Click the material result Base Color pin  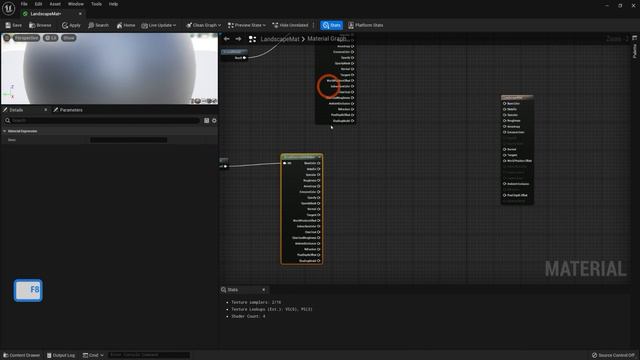coord(504,104)
